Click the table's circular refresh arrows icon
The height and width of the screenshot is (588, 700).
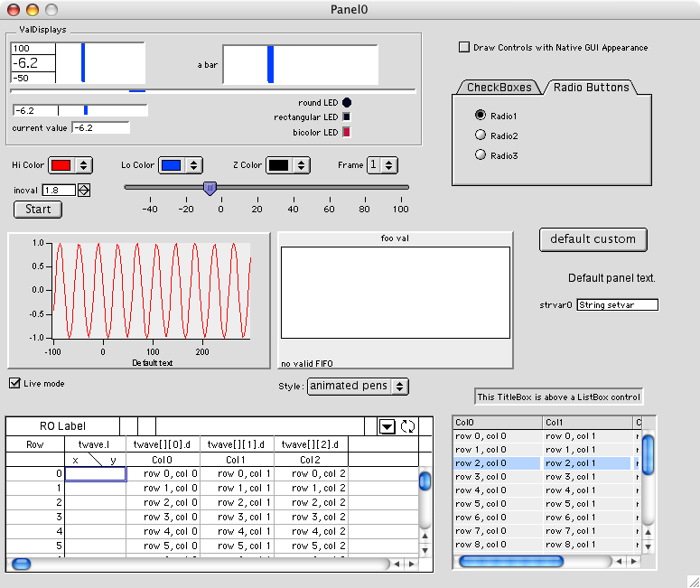click(407, 426)
